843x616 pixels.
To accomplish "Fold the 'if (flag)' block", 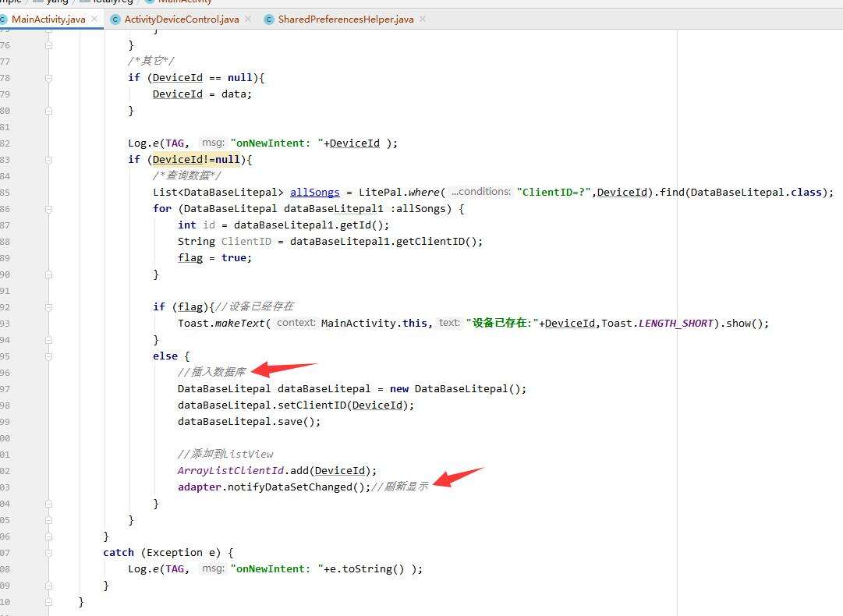I will [x=49, y=307].
